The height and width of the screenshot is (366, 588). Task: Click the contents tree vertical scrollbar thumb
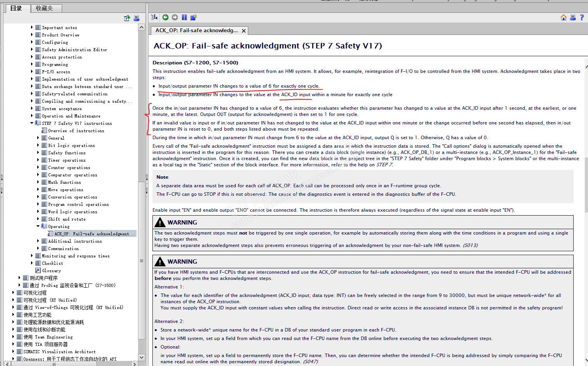[142, 261]
